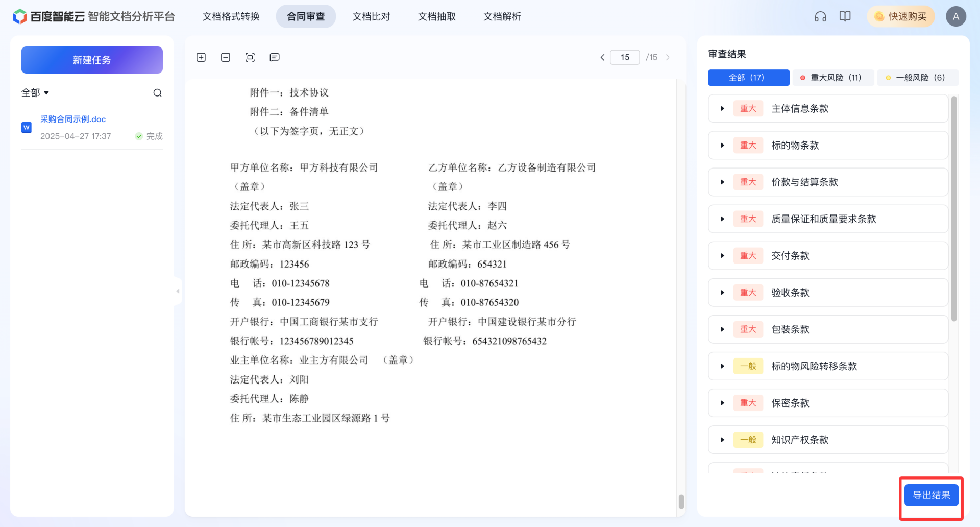Switch to 文档比对 tab
Screen dimensions: 980x527
(372, 16)
